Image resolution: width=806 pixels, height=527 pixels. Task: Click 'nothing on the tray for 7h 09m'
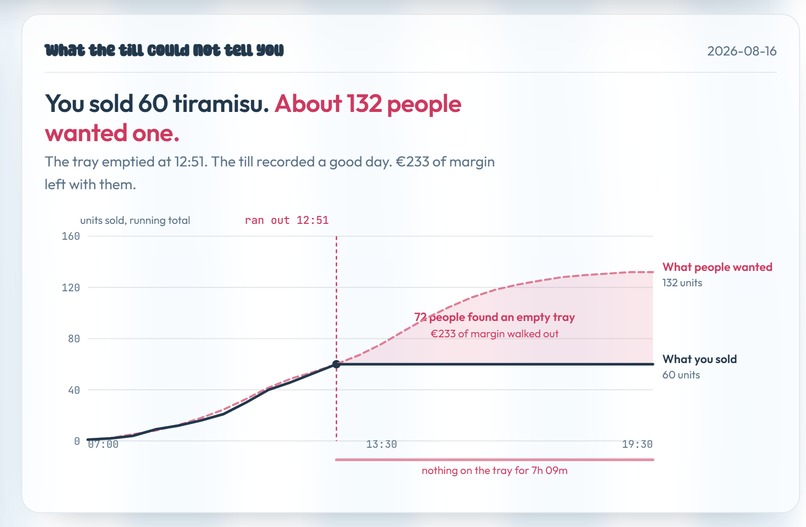(x=494, y=470)
